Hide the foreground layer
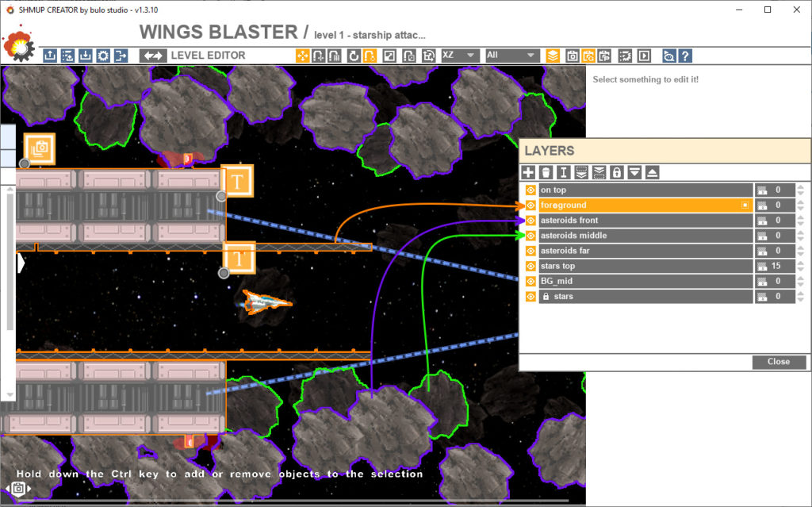The width and height of the screenshot is (812, 507). click(x=529, y=205)
